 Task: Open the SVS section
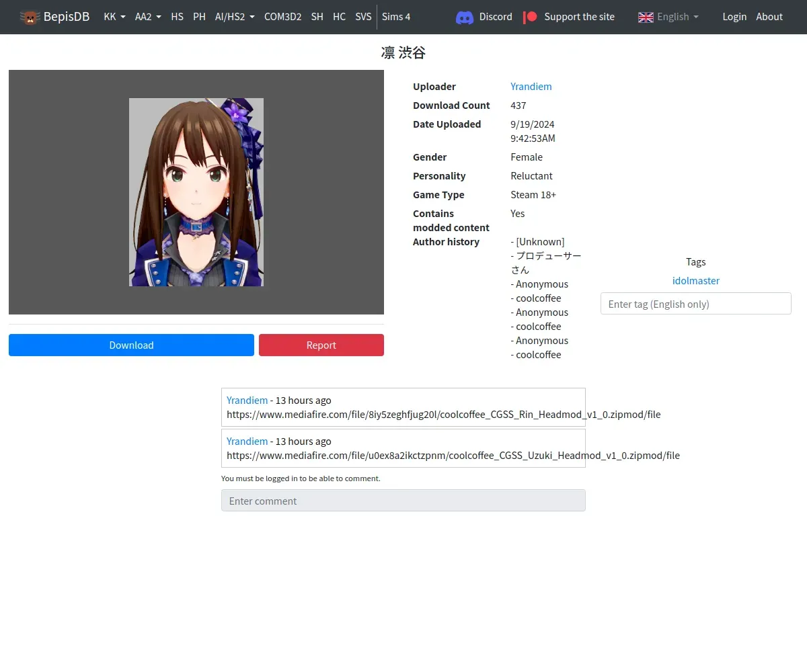click(x=363, y=17)
